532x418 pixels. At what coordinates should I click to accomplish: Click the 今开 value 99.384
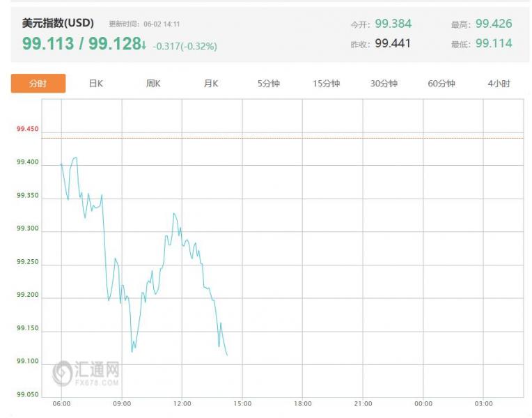point(393,24)
